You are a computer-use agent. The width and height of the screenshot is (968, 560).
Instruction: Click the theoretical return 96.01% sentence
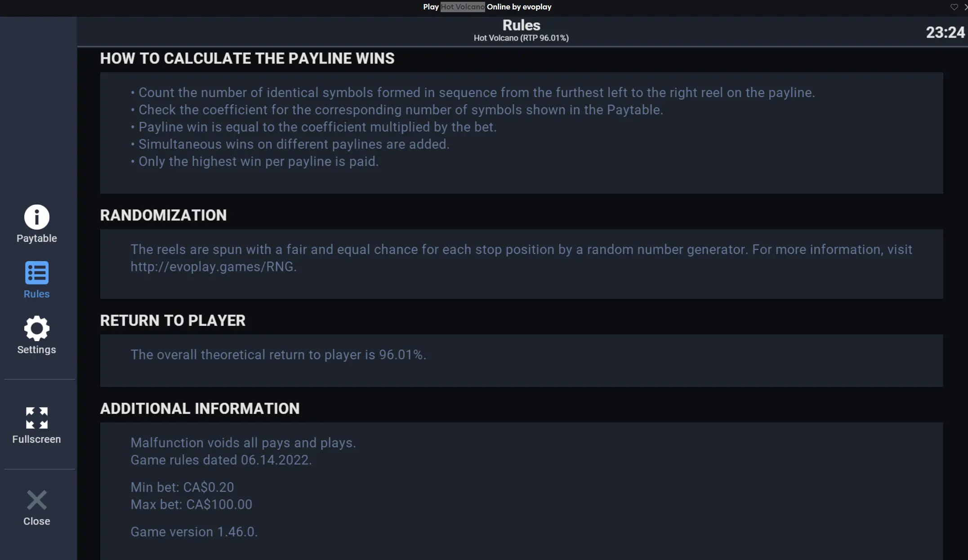[278, 355]
